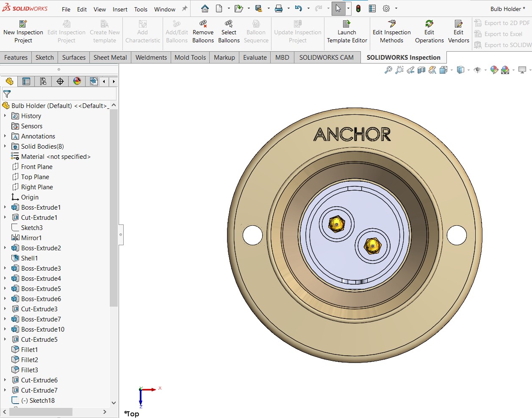Click Edit Operations in the ribbon

click(x=429, y=32)
